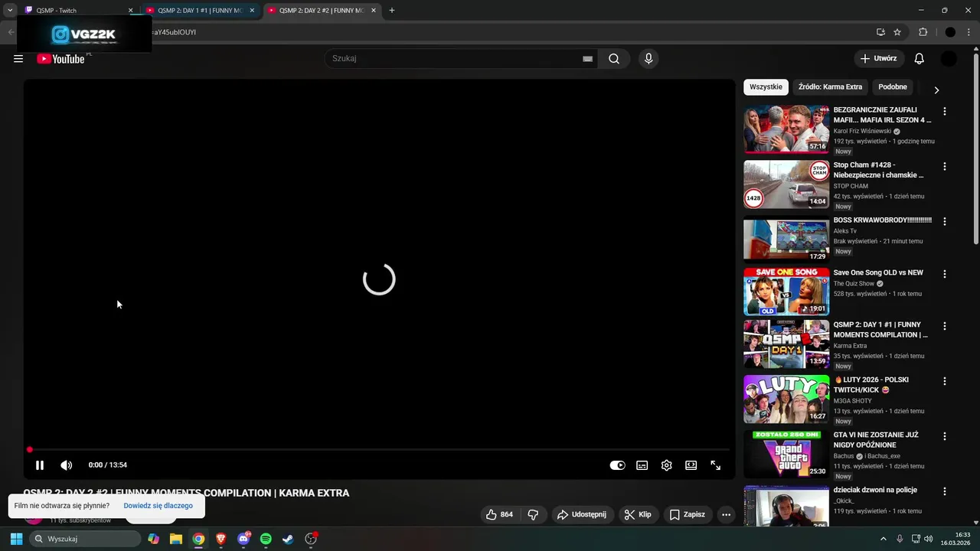Mute the video volume
This screenshot has width=980, height=551.
click(x=67, y=465)
